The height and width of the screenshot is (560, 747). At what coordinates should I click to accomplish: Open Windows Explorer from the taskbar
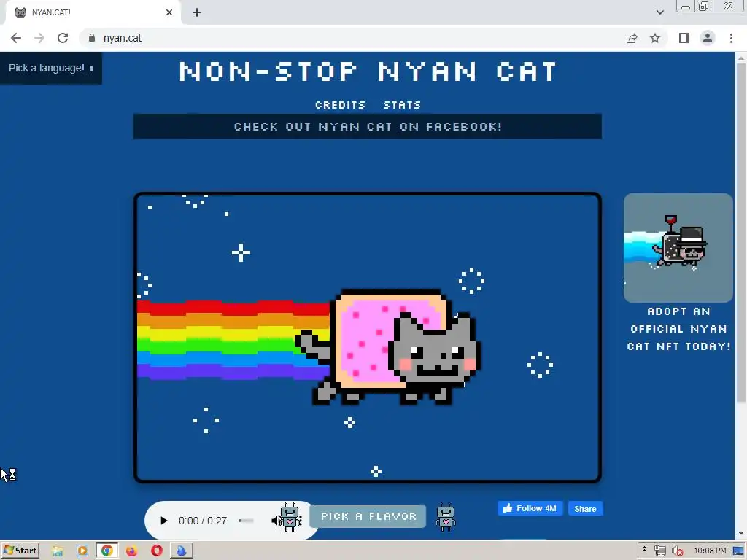tap(58, 551)
